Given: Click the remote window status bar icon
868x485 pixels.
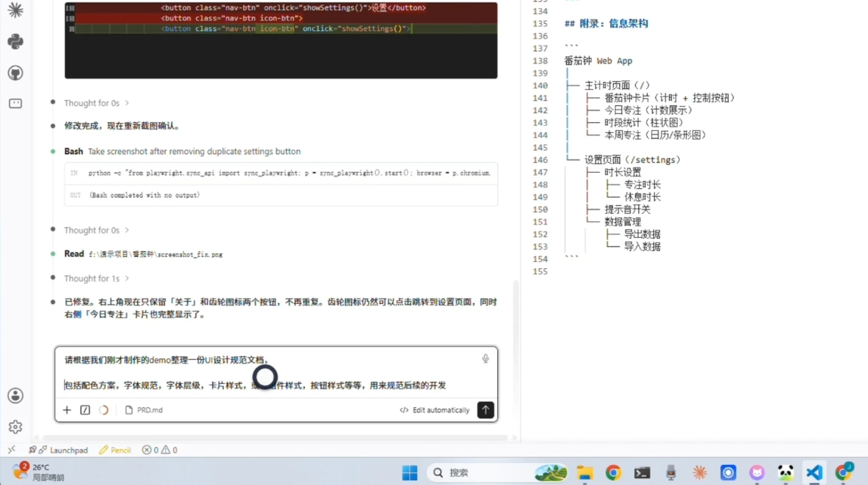Looking at the screenshot, I should (12, 450).
